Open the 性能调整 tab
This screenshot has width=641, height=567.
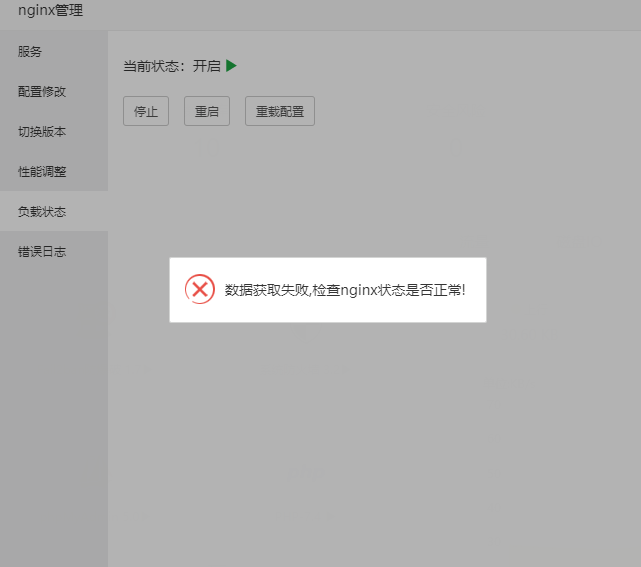pos(54,172)
